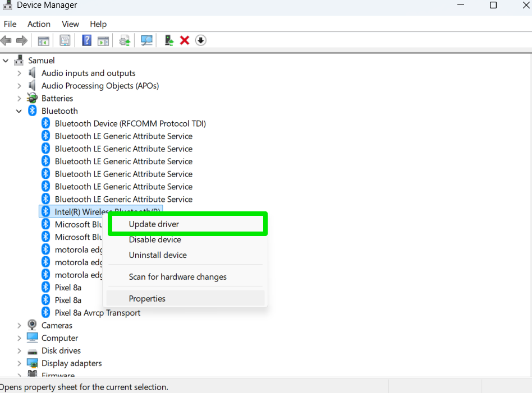
Task: Select the Batteries category label
Action: point(57,98)
